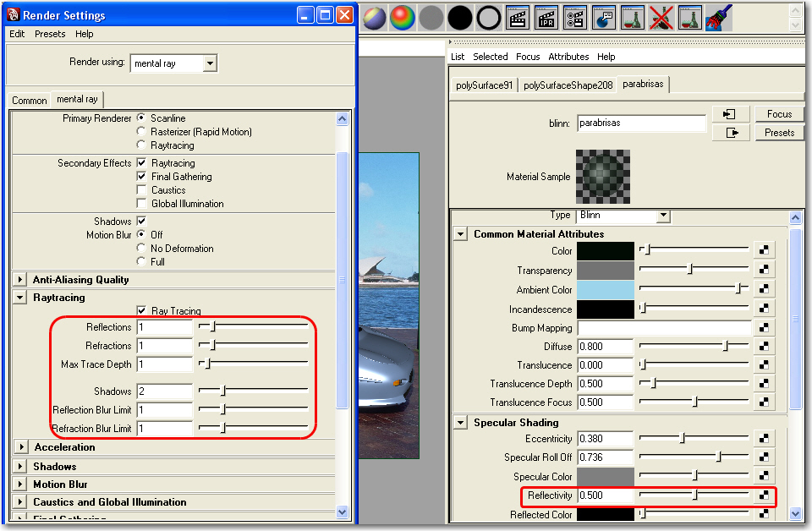Screen dimensions: 812x531
Task: Open the material Type dropdown
Action: [x=663, y=216]
